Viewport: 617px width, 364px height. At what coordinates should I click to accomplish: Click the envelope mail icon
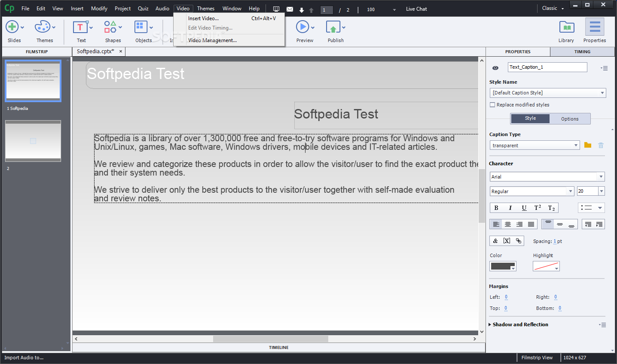click(x=290, y=9)
